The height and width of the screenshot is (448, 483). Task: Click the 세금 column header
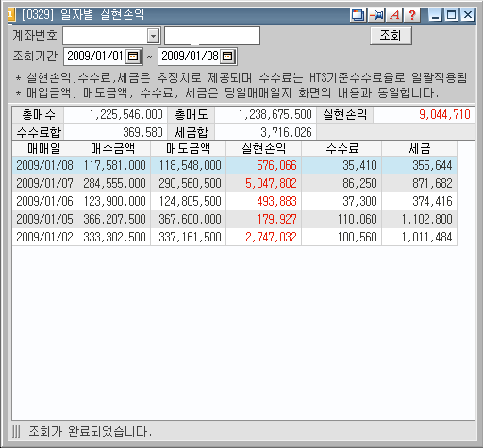pyautogui.click(x=420, y=148)
